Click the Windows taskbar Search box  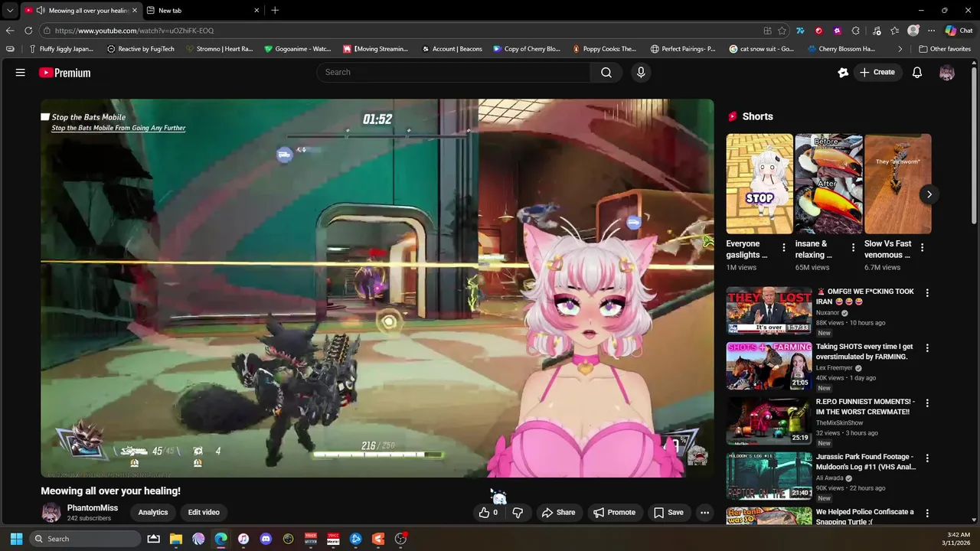(86, 539)
